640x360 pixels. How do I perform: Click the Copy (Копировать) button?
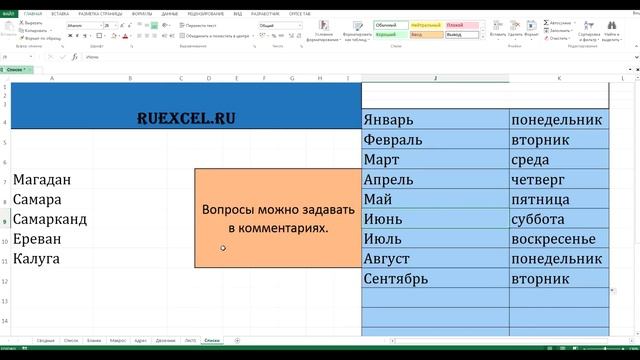point(34,31)
